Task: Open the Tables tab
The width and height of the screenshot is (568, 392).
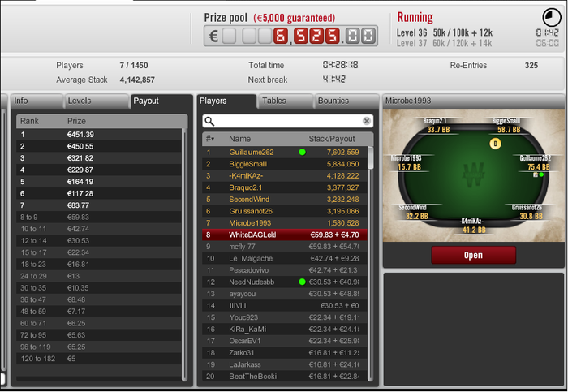Action: coord(285,101)
